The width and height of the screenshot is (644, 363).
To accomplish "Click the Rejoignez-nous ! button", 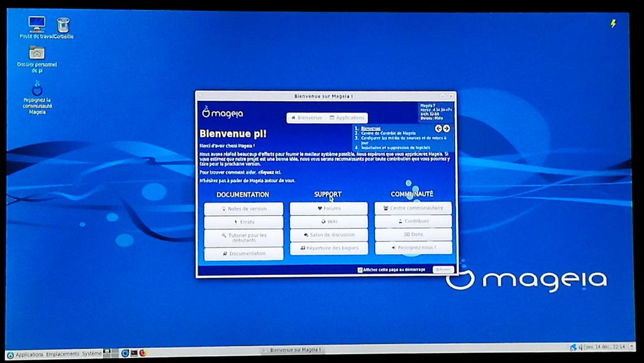I will [x=414, y=247].
